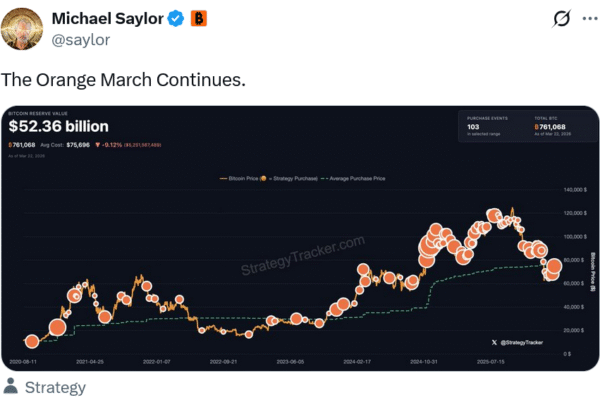Click the Strategy person icon below chart
This screenshot has height=400, width=600.
(x=12, y=387)
